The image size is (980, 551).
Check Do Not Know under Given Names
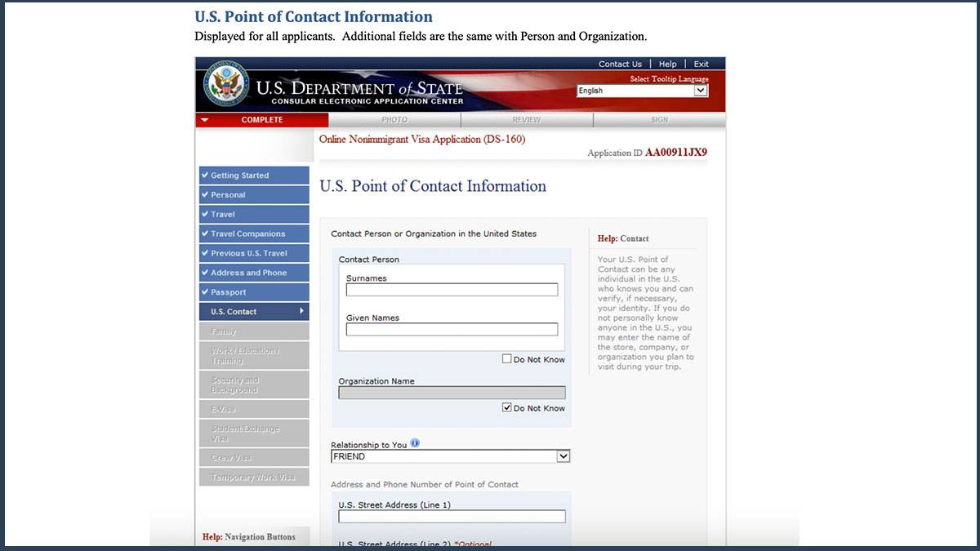coord(507,359)
